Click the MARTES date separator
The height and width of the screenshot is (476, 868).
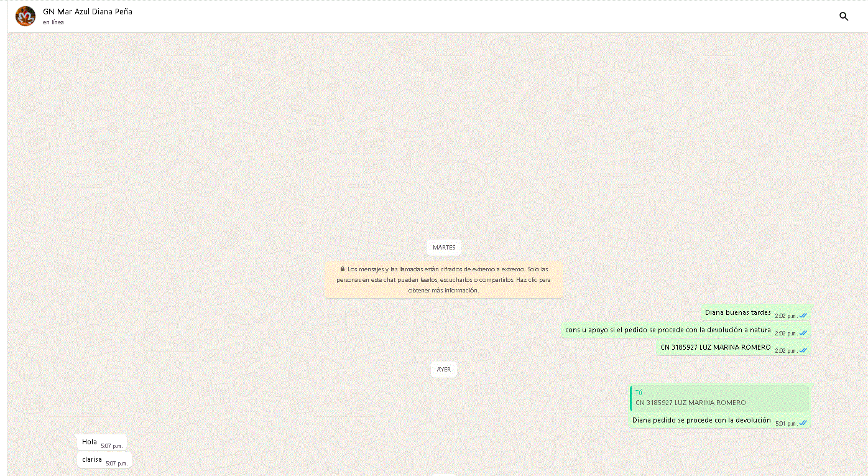pyautogui.click(x=444, y=248)
